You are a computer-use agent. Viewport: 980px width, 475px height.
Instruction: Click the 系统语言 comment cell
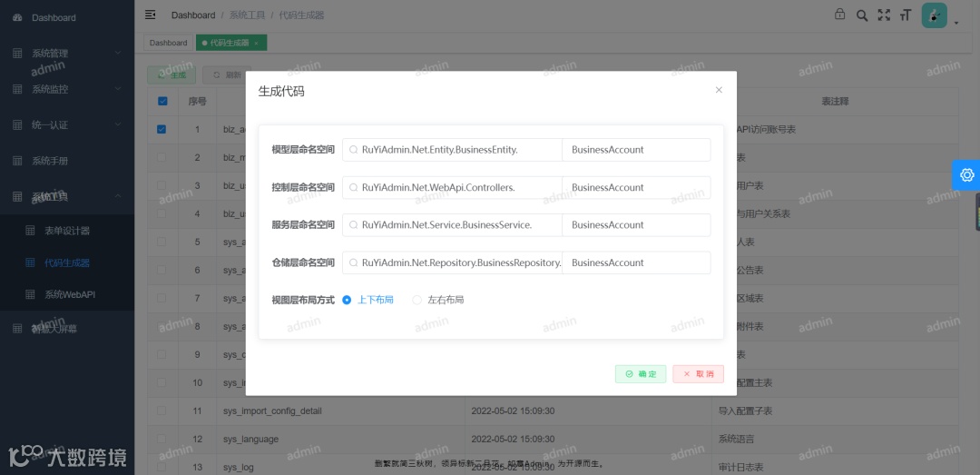click(x=835, y=439)
